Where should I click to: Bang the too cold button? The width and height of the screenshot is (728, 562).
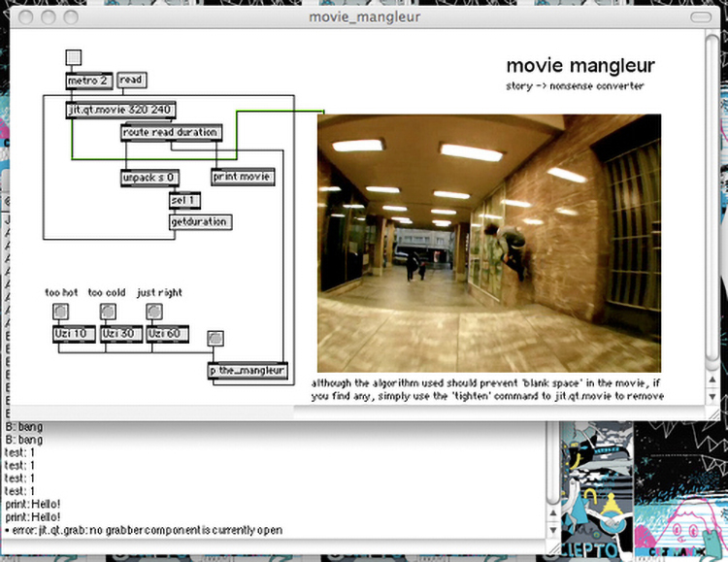[108, 312]
